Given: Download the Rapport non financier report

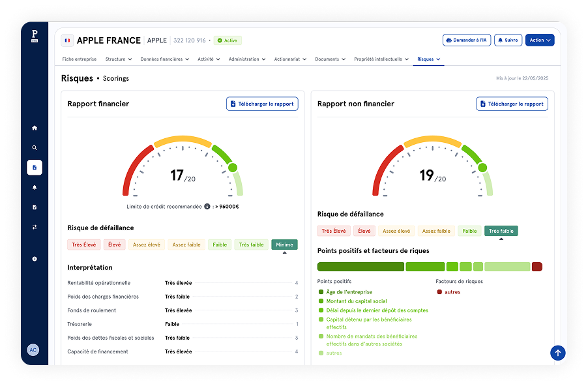Looking at the screenshot, I should coord(512,104).
